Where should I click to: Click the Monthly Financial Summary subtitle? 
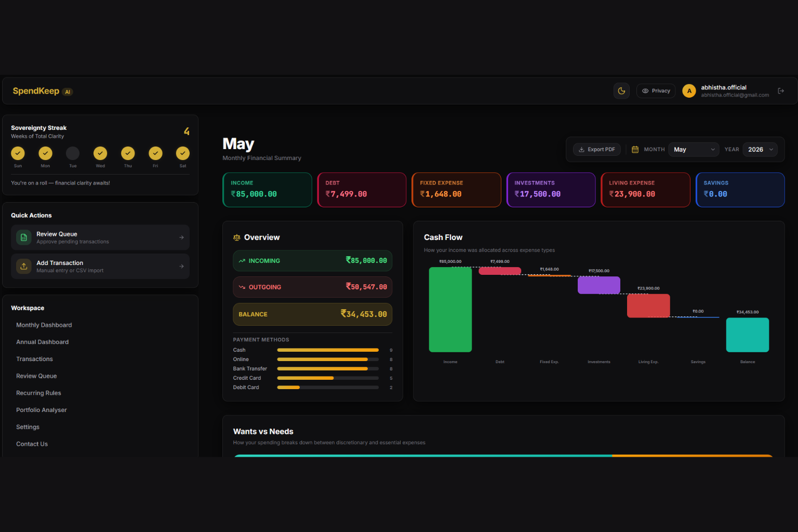[262, 158]
